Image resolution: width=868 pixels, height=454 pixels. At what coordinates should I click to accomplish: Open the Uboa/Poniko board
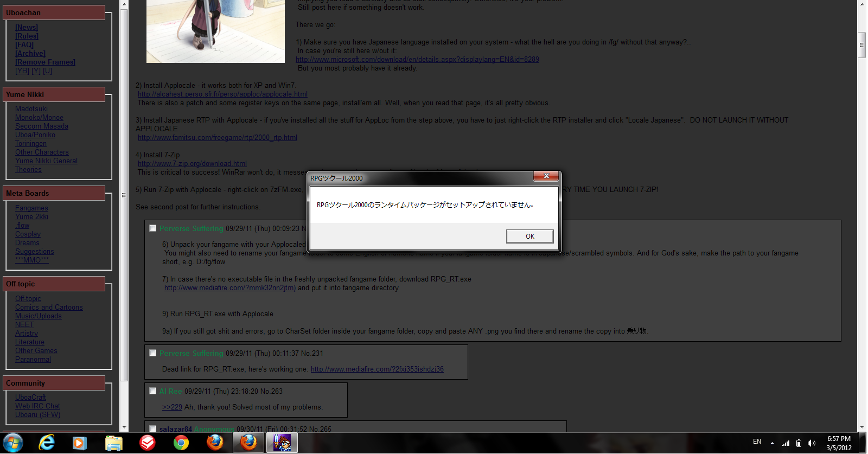pyautogui.click(x=35, y=135)
